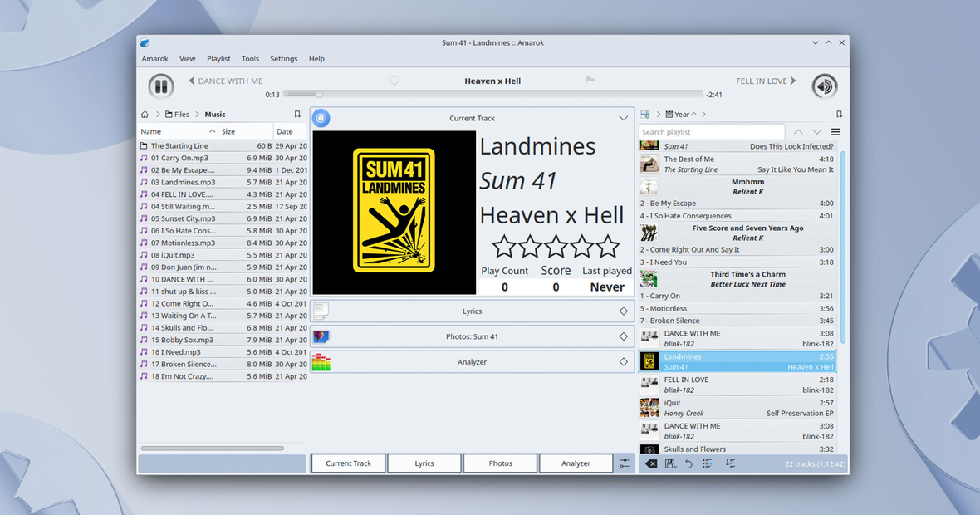This screenshot has height=515, width=980.
Task: Open the playlist search options menu
Action: 835,132
